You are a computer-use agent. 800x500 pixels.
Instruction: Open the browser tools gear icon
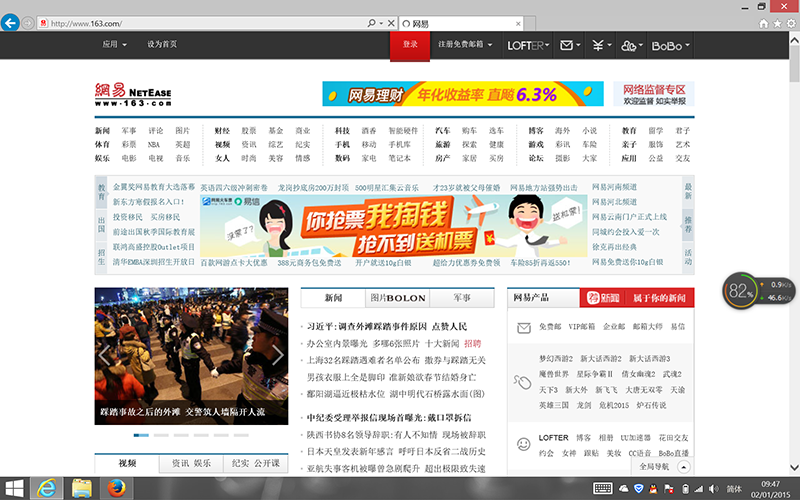(791, 23)
